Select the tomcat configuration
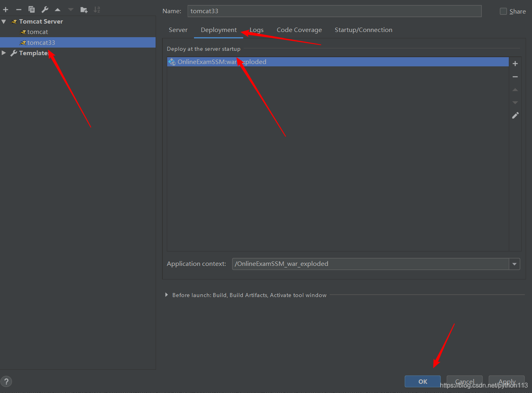The image size is (532, 393). click(38, 32)
